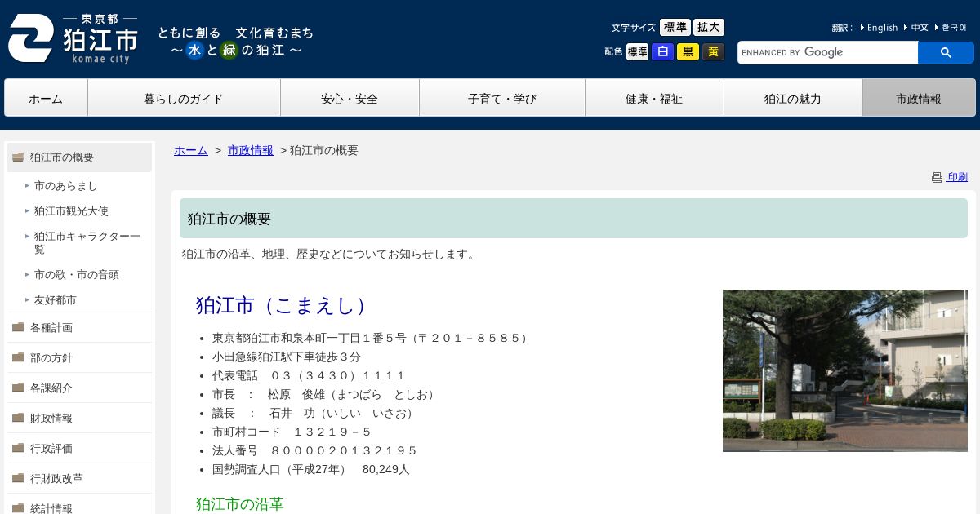Click the city hall photo
This screenshot has width=980, height=514.
click(845, 370)
